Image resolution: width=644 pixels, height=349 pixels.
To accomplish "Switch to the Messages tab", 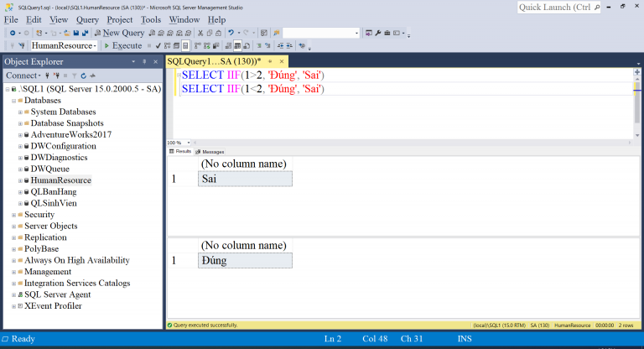I will click(x=211, y=152).
